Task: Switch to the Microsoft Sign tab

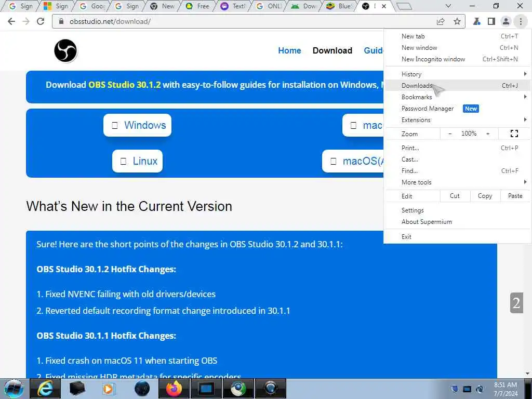Action: point(56,6)
